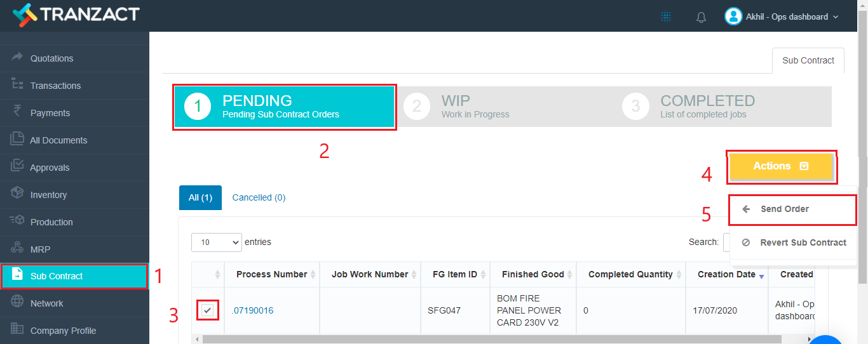Open the entries-per-page dropdown
Screen dimensions: 868x344
[x=217, y=242]
